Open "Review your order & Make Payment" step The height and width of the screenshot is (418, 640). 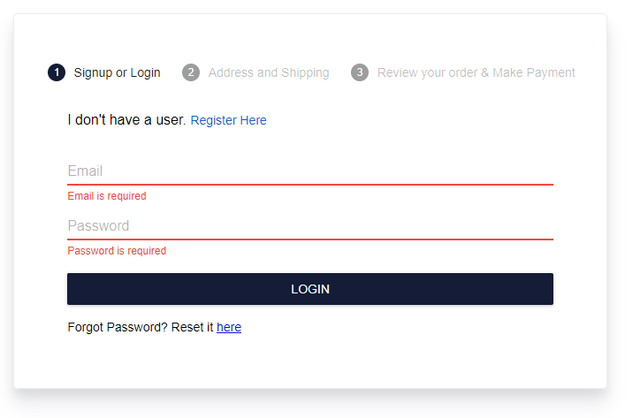click(476, 73)
